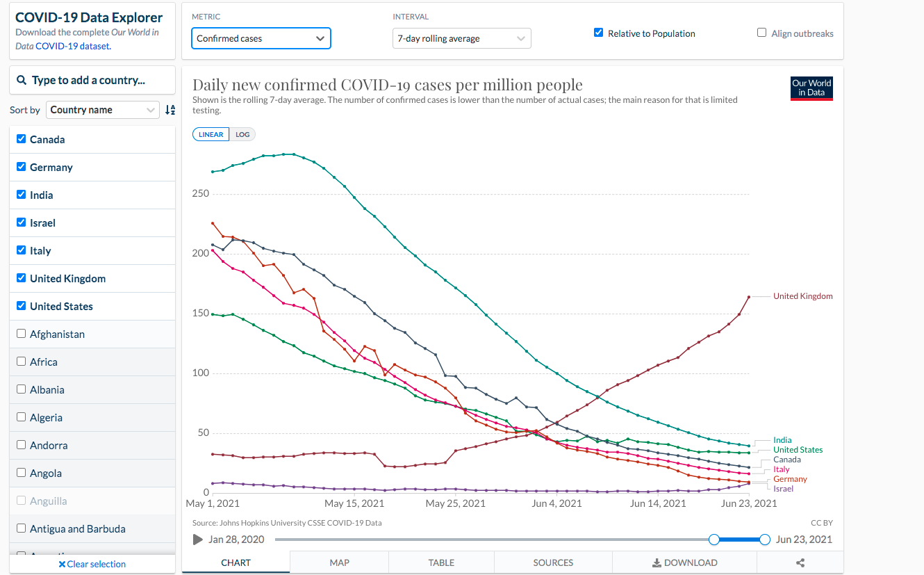
Task: Switch to the Map tab
Action: 340,562
